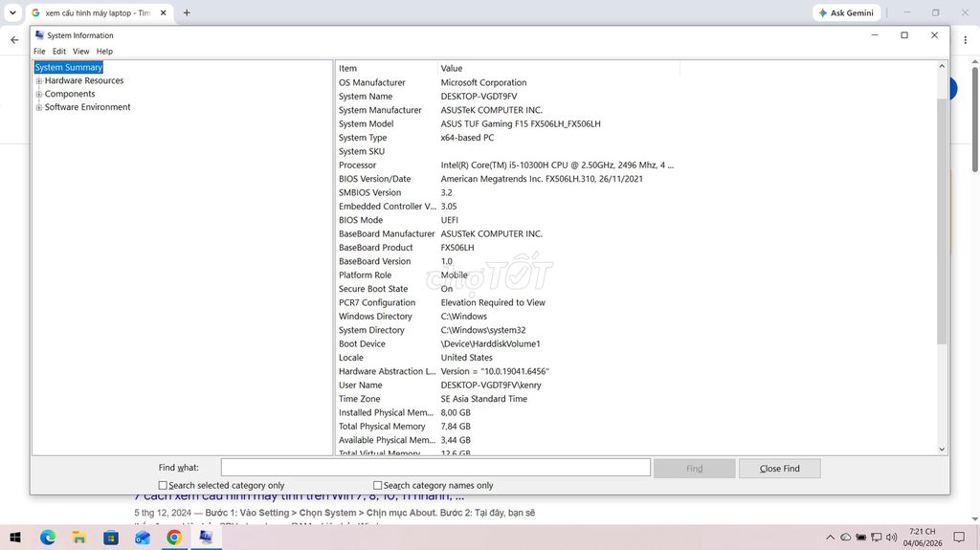Select the Software Environment tree label
980x550 pixels.
pos(87,107)
